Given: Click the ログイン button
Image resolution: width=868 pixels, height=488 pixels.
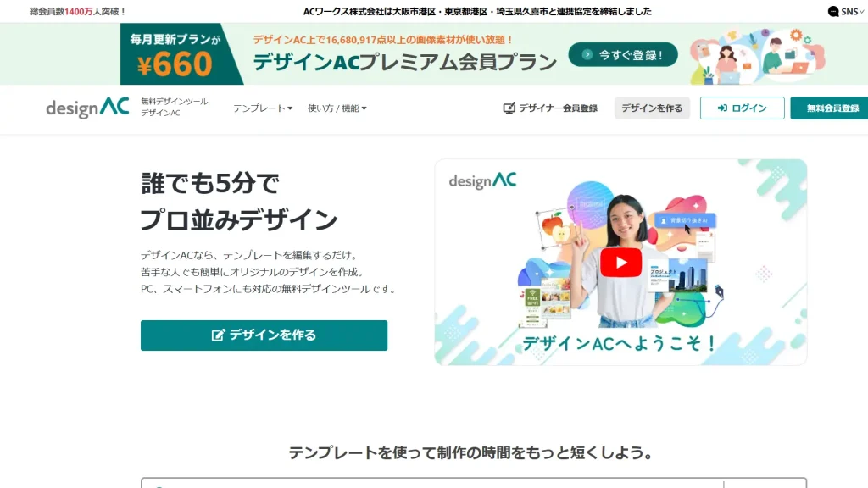Looking at the screenshot, I should tap(742, 108).
